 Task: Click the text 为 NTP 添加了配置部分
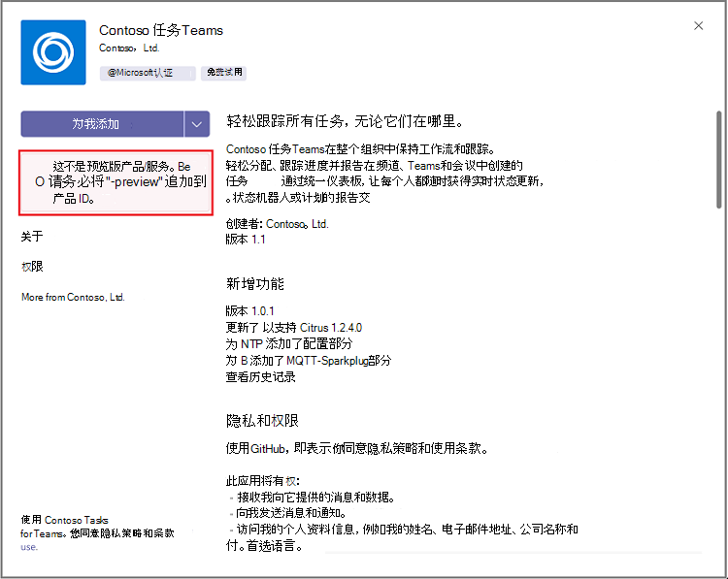pyautogui.click(x=289, y=343)
